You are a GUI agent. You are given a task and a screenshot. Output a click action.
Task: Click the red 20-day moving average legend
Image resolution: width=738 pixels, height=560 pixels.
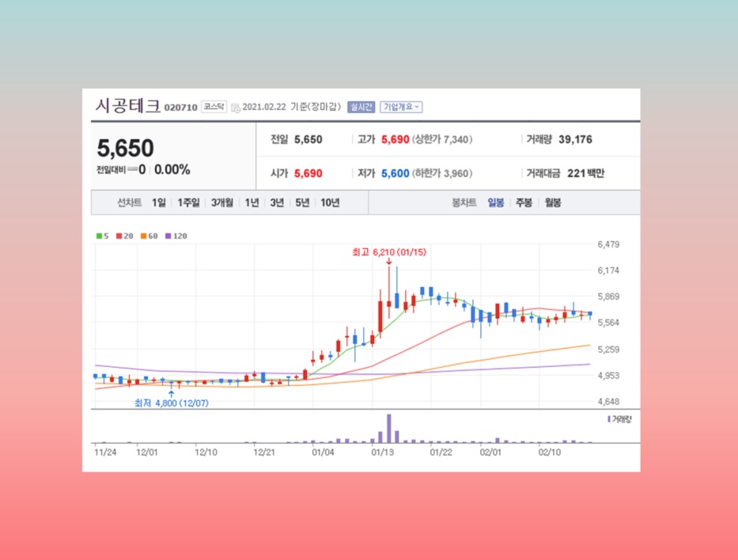click(x=125, y=236)
